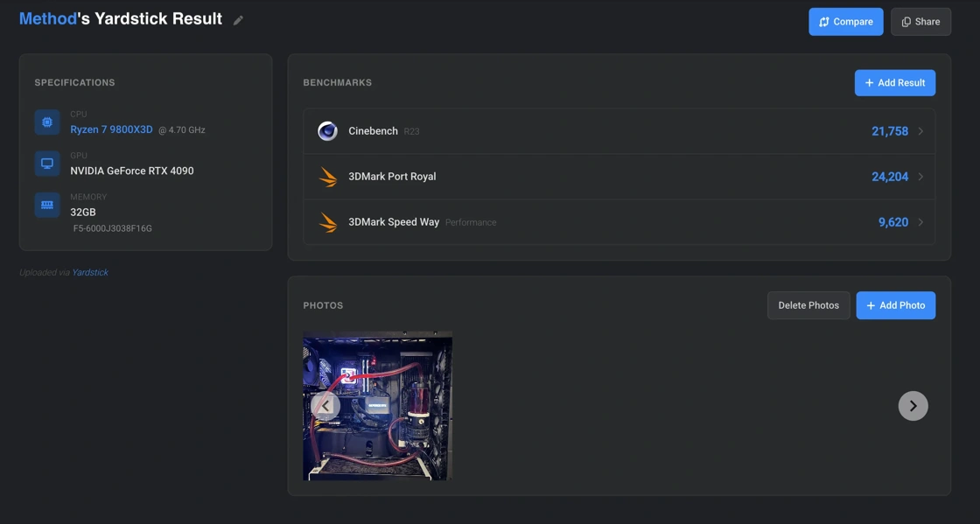The image size is (980, 524).
Task: Open the Ryzen 7 9800X3D link
Action: click(111, 129)
